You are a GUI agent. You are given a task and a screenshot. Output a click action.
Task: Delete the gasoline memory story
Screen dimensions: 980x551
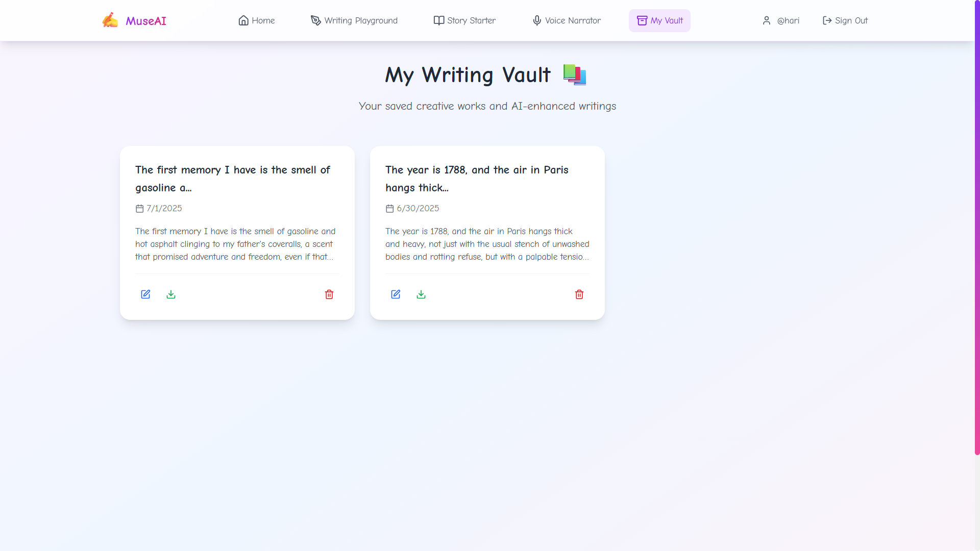tap(329, 294)
